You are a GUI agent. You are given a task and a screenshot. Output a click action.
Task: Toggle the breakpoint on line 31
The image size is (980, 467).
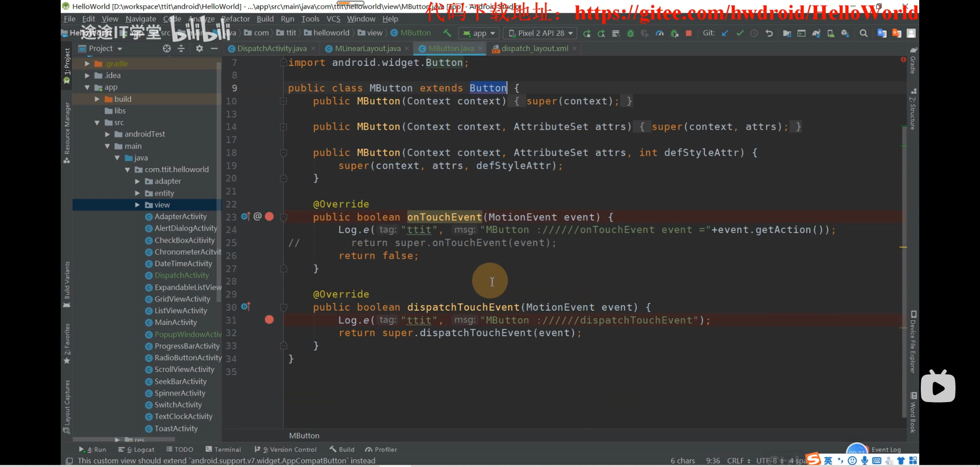[269, 320]
